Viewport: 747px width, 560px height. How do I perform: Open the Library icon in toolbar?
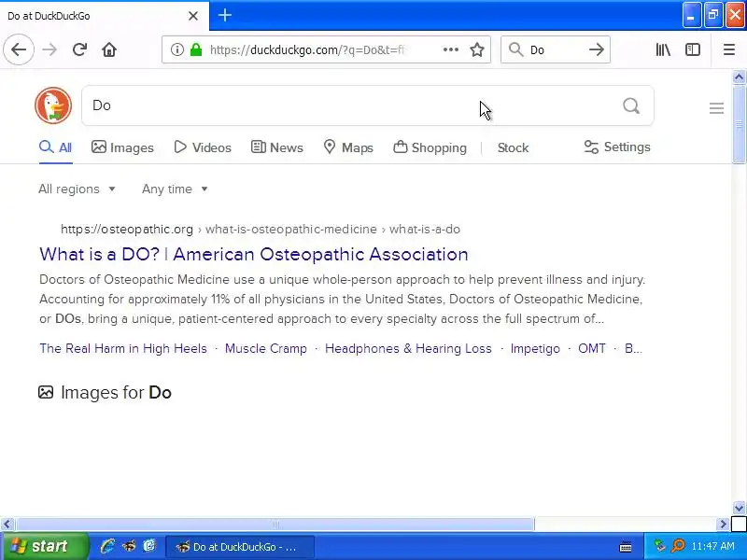663,49
